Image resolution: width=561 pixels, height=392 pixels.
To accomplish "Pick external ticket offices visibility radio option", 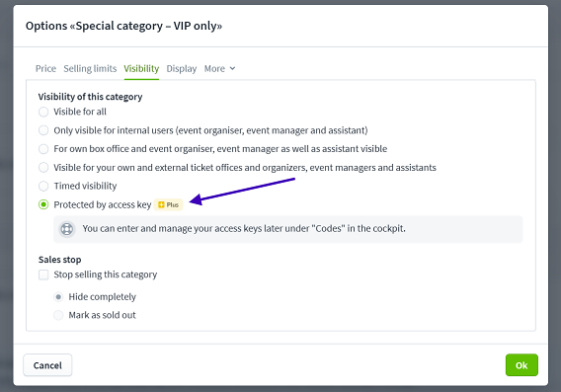I will (x=43, y=168).
